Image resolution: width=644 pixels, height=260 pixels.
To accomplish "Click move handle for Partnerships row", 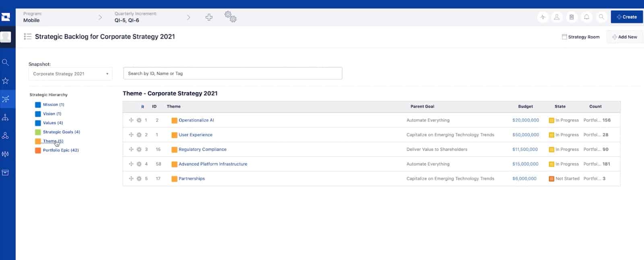I will (x=131, y=178).
